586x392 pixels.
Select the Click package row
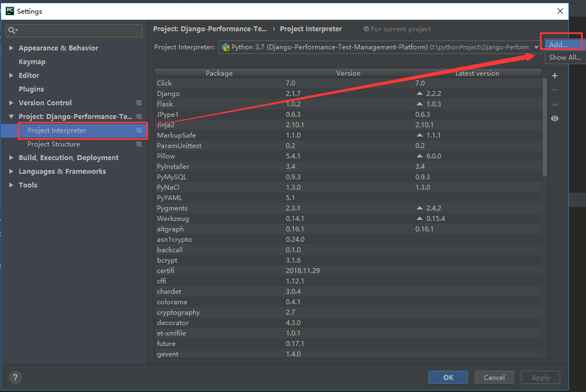tap(348, 83)
